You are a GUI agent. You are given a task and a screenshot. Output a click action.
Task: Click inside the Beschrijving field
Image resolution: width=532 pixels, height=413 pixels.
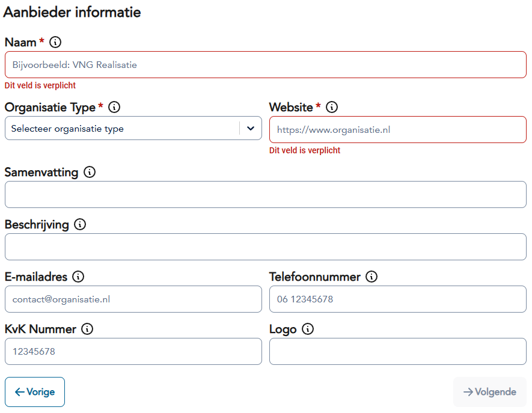point(265,247)
